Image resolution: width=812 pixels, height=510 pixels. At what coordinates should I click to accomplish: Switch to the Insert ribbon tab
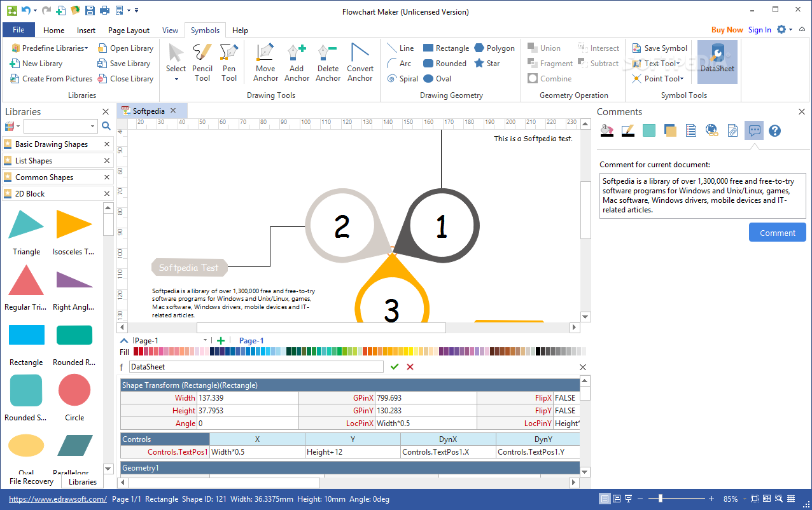point(86,30)
